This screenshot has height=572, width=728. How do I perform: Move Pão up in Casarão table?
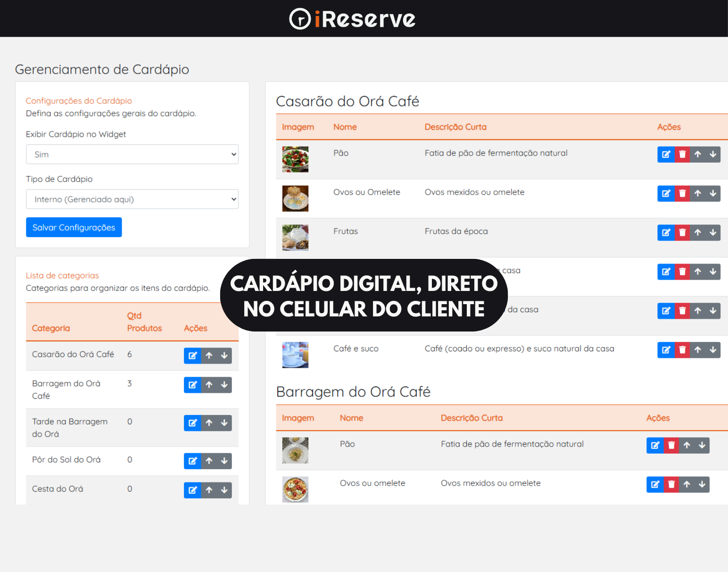point(698,155)
